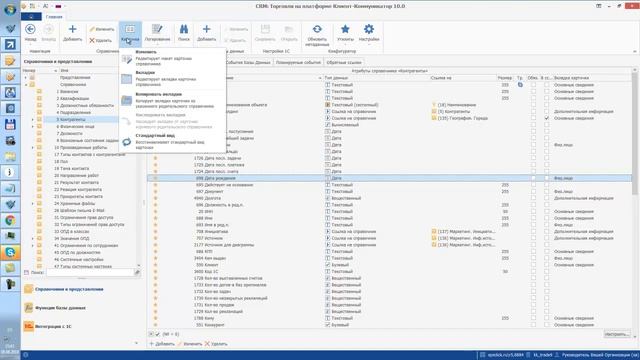Toggle 'В сп.' checkbox in 4940 Долгота row
This screenshot has height=360, width=640.
pyautogui.click(x=547, y=198)
